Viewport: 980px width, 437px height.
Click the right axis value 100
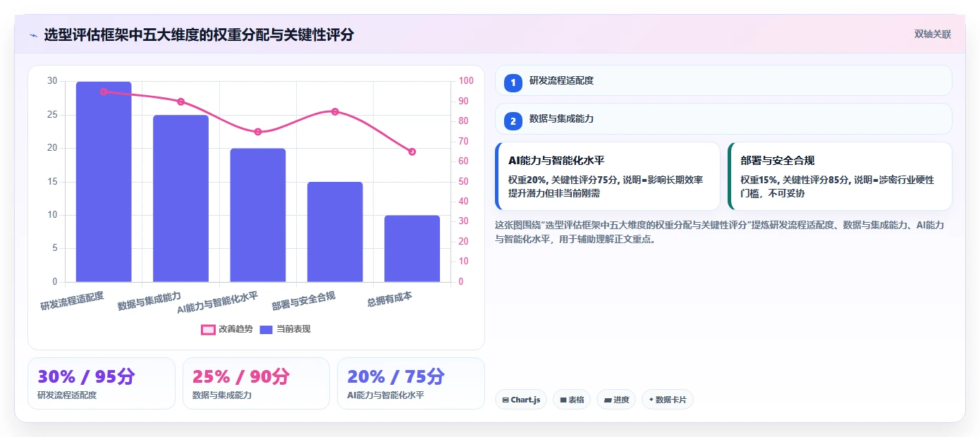[x=466, y=81]
